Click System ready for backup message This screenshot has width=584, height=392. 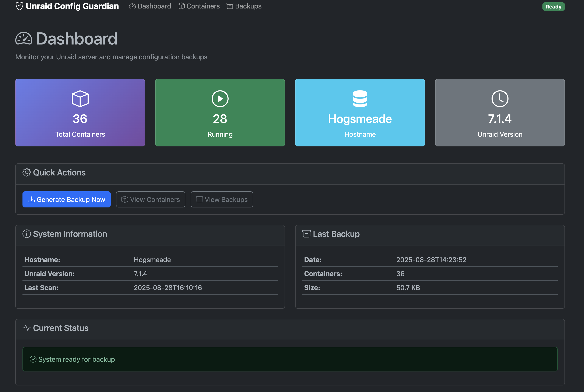click(x=76, y=359)
